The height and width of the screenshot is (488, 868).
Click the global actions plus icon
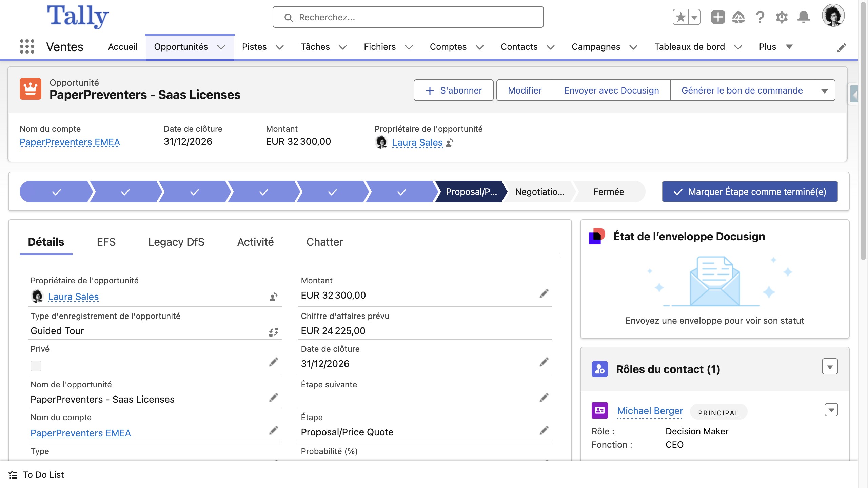tap(717, 17)
